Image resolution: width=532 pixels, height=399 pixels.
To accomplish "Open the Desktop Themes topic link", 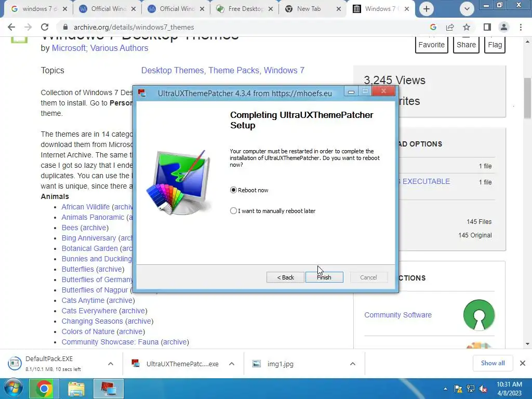I will click(x=172, y=70).
